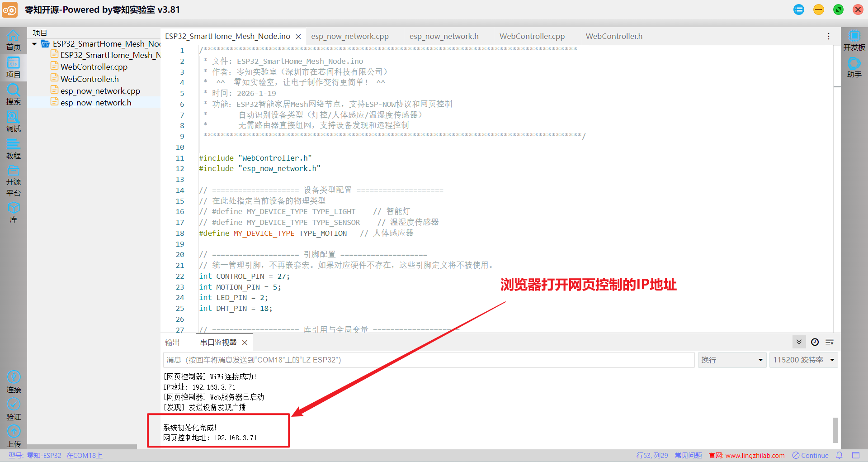This screenshot has height=462, width=868.
Task: Click the project panel horizontal scrollbar
Action: [x=82, y=447]
